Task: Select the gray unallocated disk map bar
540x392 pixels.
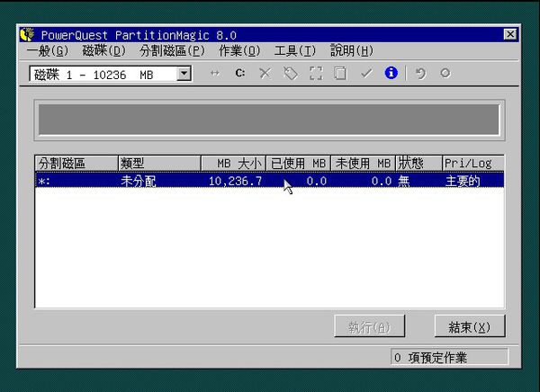Action: tap(269, 120)
